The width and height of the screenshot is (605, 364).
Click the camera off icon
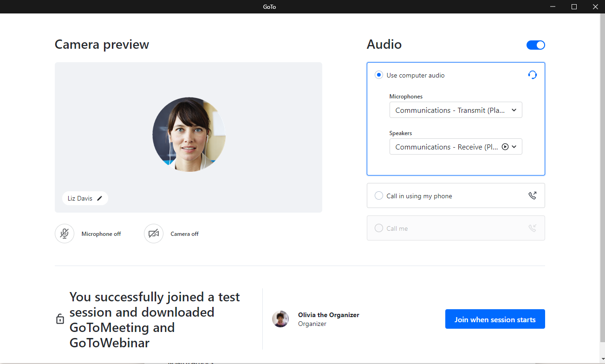(x=154, y=234)
